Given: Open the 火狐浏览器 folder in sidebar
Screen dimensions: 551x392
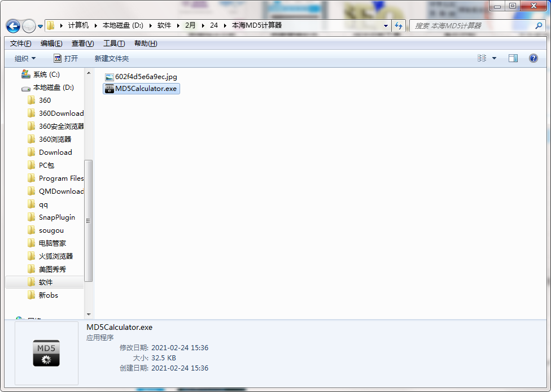Looking at the screenshot, I should coord(50,256).
